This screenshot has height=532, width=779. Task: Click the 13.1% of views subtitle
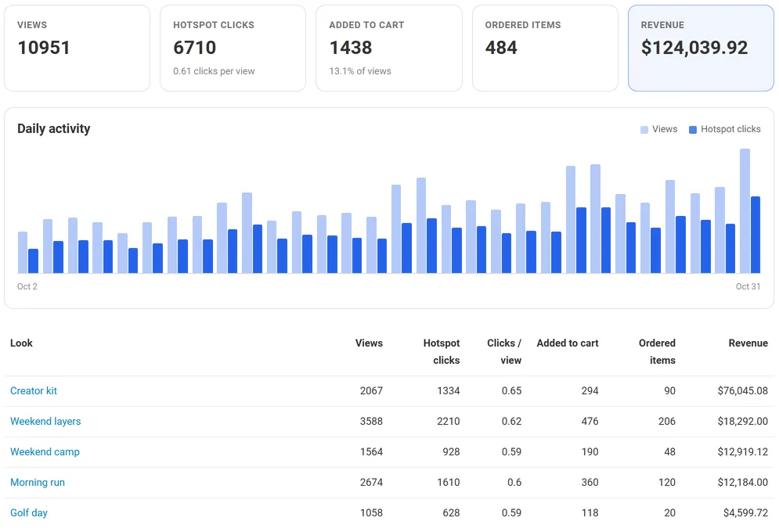point(359,71)
